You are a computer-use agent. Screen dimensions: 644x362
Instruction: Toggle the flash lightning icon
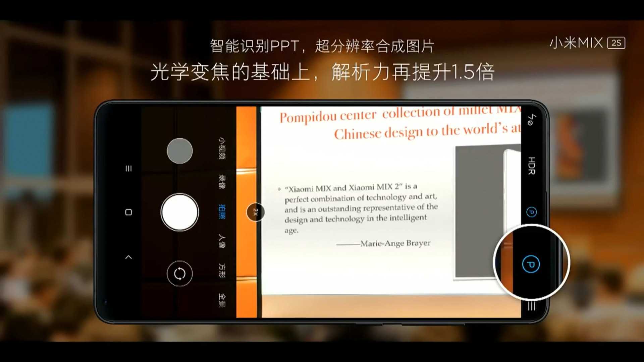(x=531, y=120)
